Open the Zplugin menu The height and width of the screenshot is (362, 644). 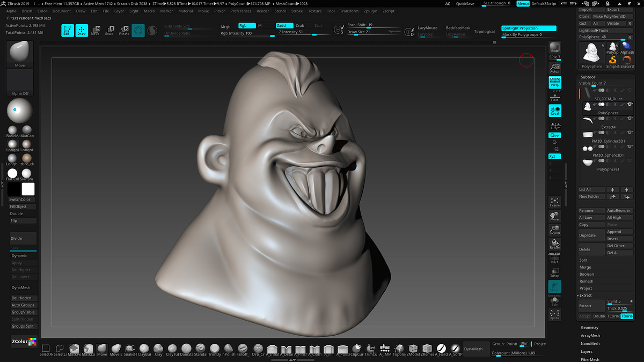click(x=370, y=11)
